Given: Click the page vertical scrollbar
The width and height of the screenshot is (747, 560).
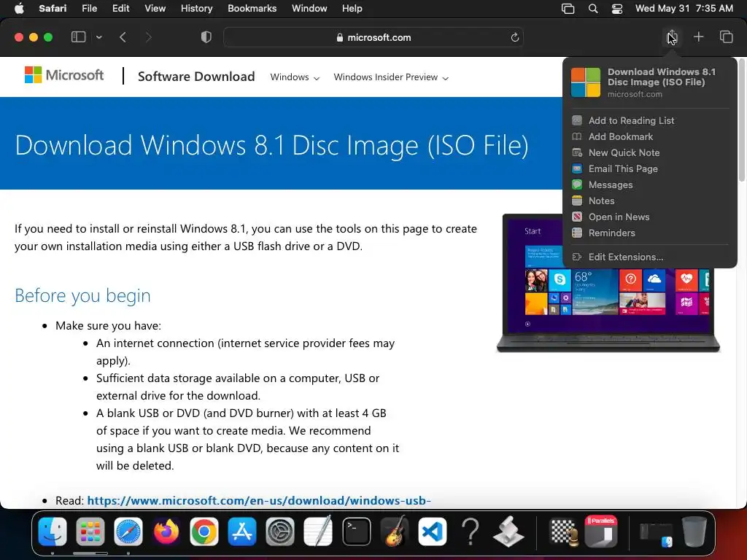Looking at the screenshot, I should 741,120.
